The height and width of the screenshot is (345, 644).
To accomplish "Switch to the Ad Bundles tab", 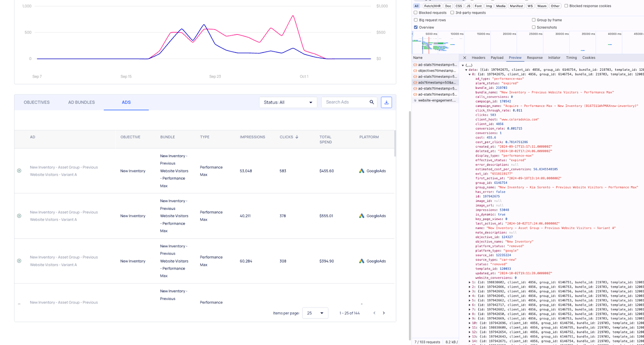I will coord(81,103).
